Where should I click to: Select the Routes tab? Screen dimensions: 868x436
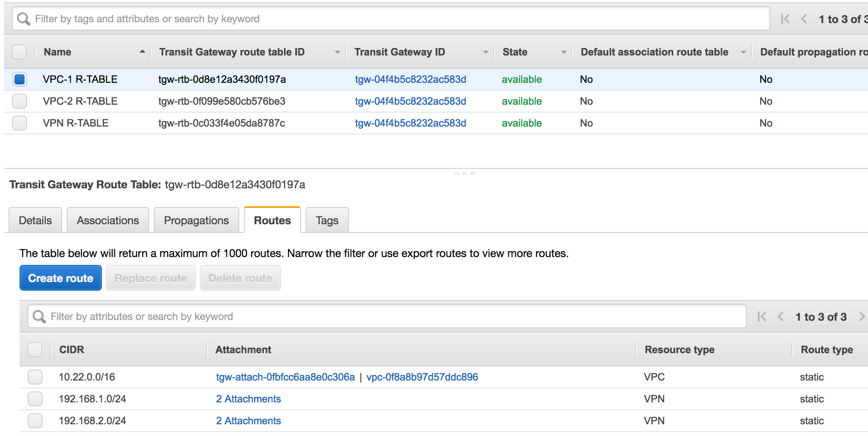(x=272, y=220)
